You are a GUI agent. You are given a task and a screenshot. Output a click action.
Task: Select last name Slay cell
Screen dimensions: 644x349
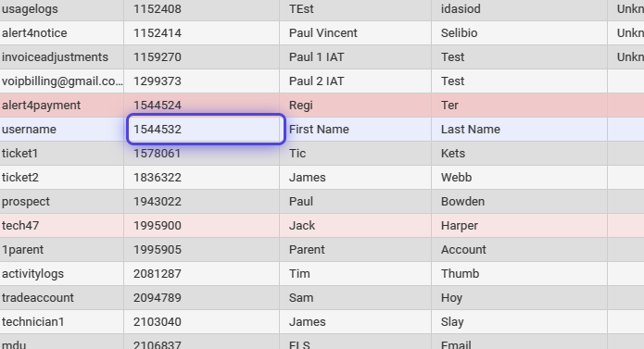coord(520,322)
